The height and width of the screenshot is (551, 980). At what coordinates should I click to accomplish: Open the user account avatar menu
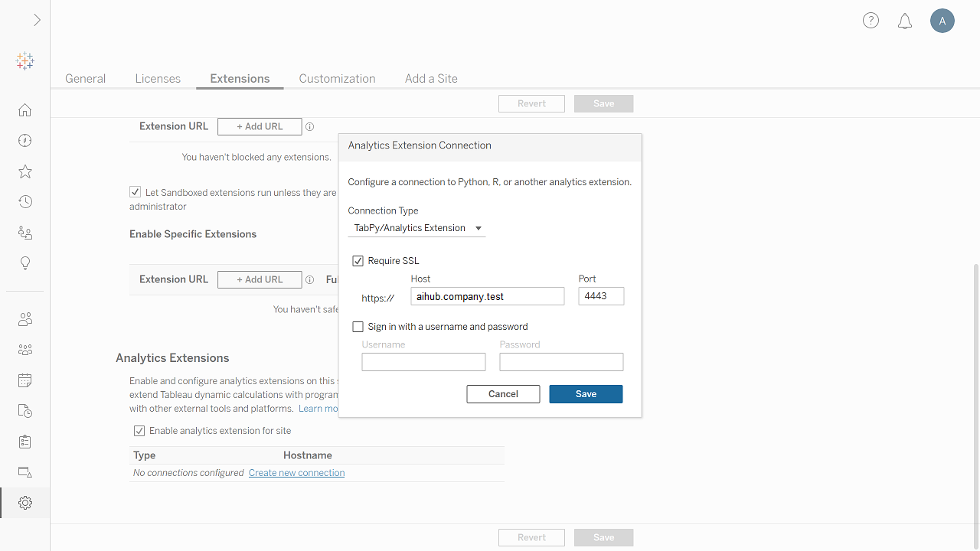click(942, 21)
